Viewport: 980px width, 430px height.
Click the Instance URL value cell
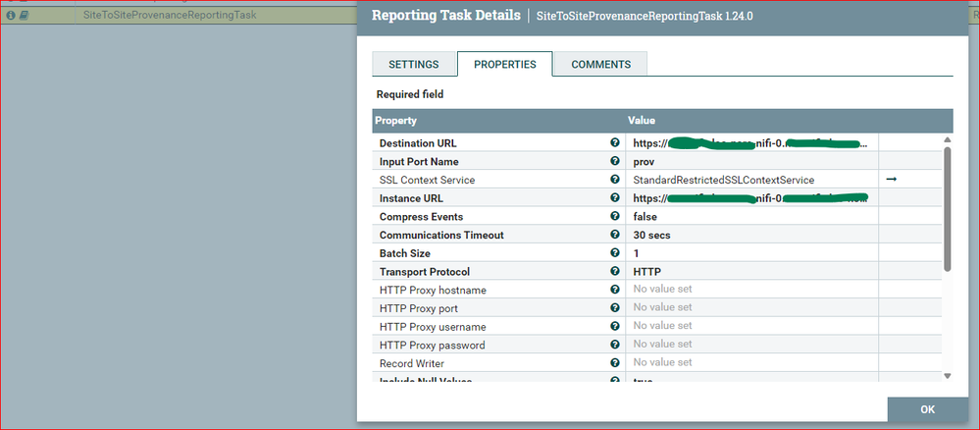tap(751, 197)
